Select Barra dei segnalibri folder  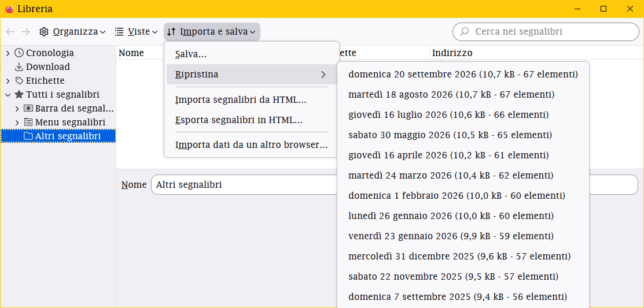74,109
